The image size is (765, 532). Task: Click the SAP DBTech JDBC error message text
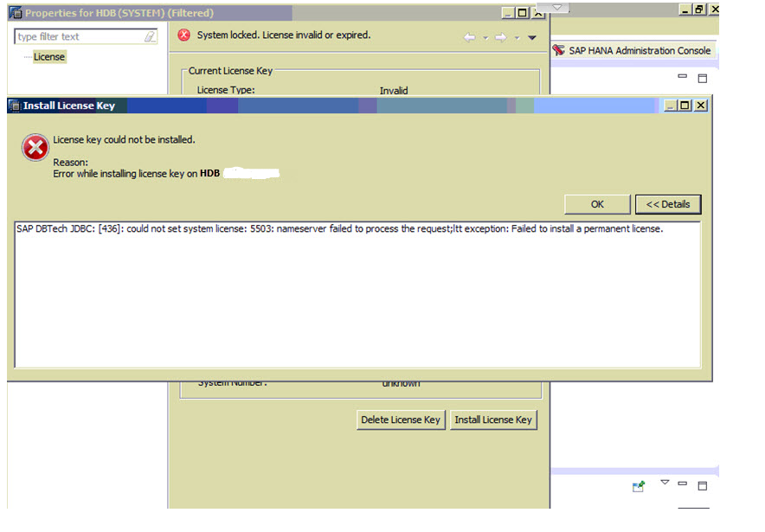pyautogui.click(x=339, y=228)
